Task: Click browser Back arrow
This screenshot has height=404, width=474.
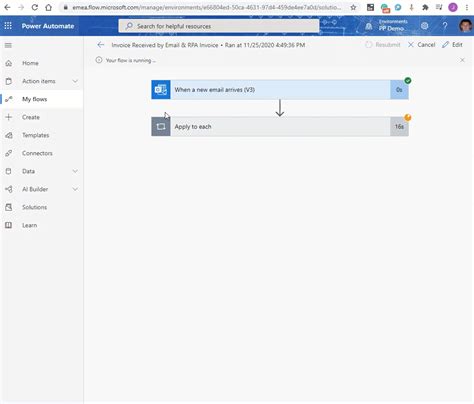Action: tap(7, 7)
